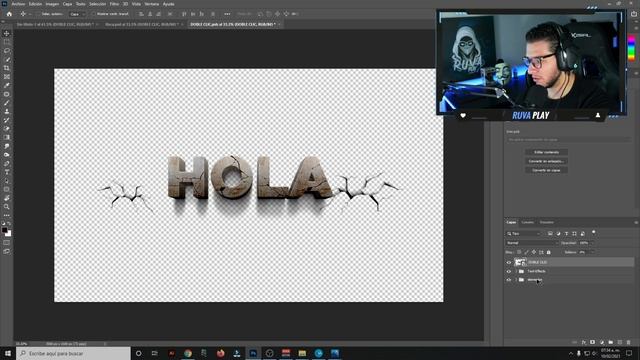The width and height of the screenshot is (640, 360).
Task: Switch to the first document tab
Action: [55, 24]
